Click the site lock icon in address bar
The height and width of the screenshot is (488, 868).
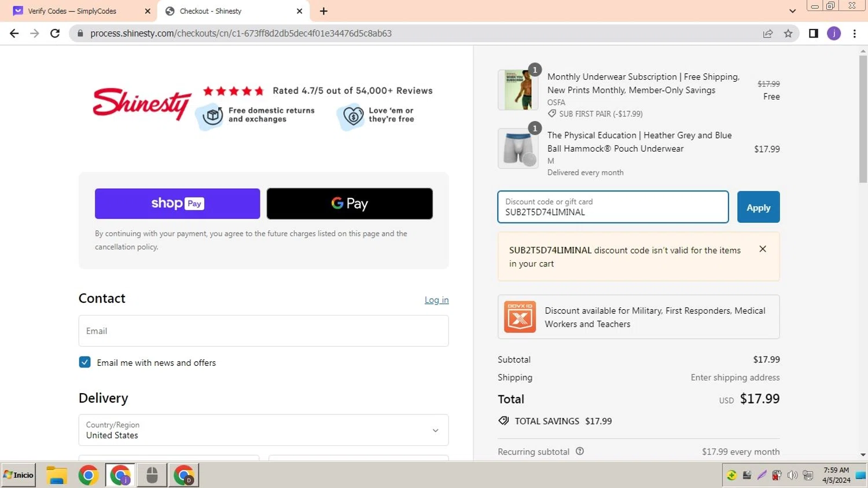(80, 34)
